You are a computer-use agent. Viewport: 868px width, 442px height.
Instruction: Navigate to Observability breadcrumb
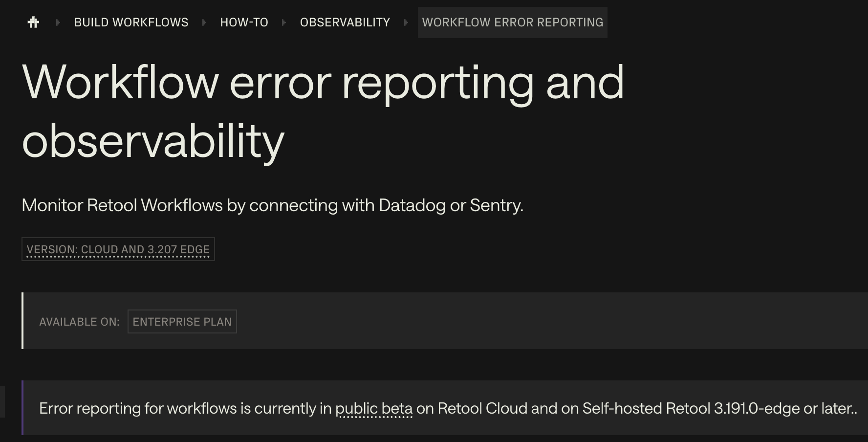(x=345, y=22)
